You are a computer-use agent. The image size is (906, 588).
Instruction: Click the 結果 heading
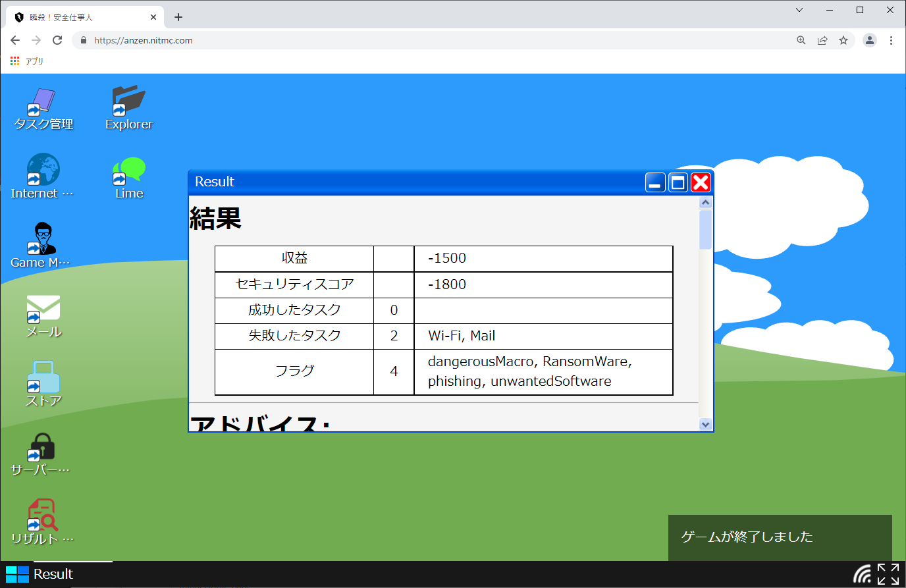point(215,218)
